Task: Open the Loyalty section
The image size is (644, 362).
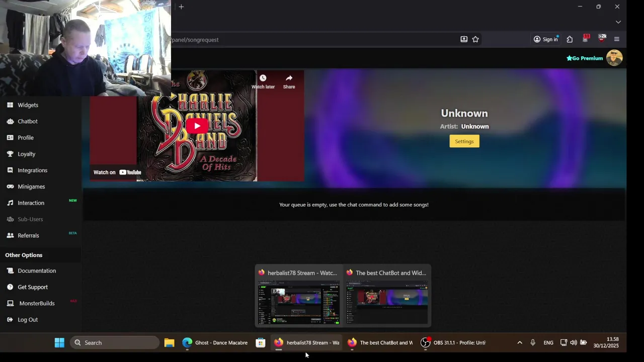Action: 27,154
